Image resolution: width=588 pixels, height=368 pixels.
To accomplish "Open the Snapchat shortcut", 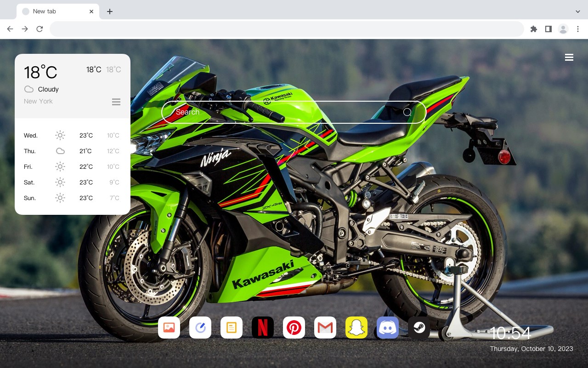I will click(356, 328).
